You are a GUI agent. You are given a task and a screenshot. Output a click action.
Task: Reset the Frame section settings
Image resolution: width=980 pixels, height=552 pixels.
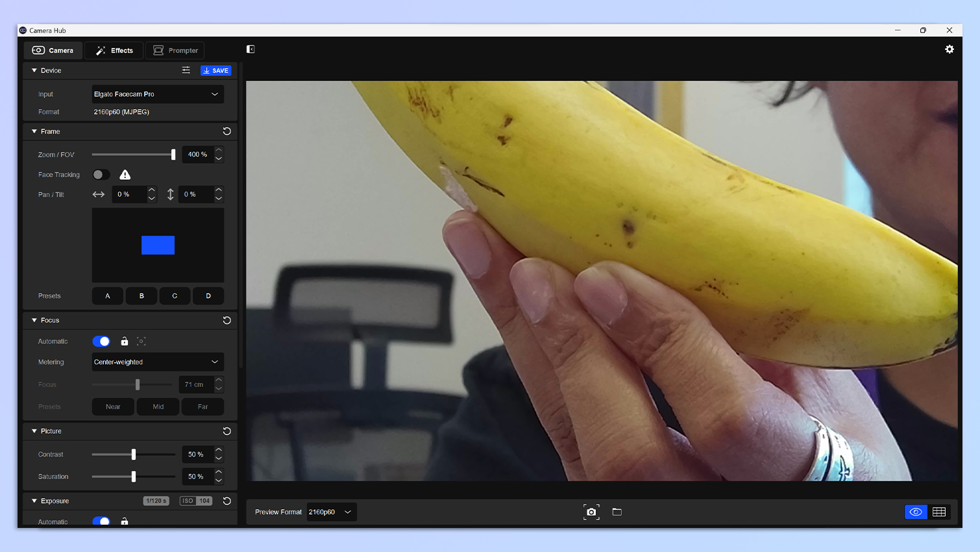[227, 131]
